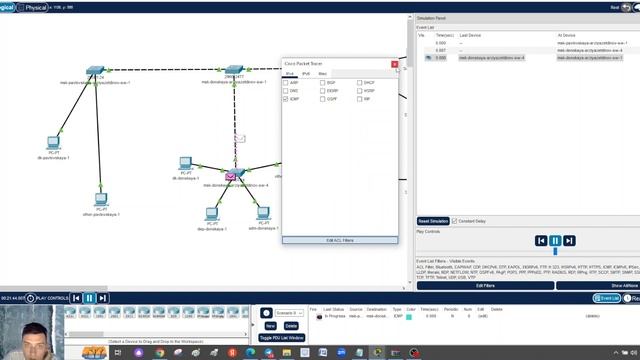The image size is (640, 360).
Task: Open the Scenario 0 dropdown
Action: (289, 313)
